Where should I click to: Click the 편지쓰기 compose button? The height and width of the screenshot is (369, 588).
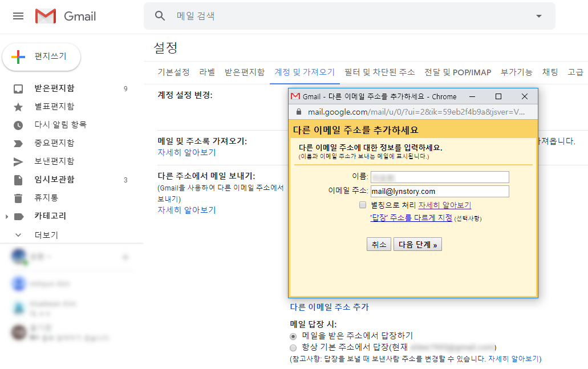click(41, 56)
